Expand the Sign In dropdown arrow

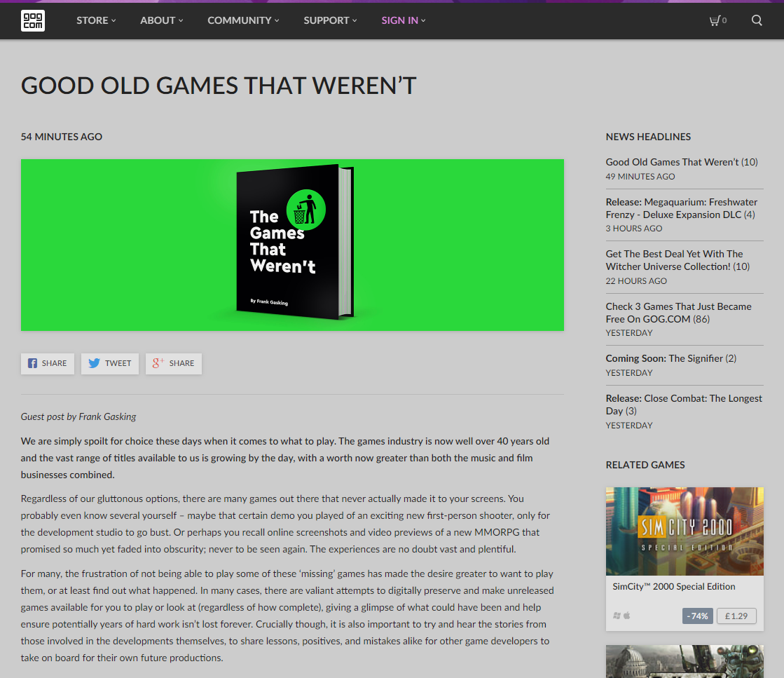(423, 20)
